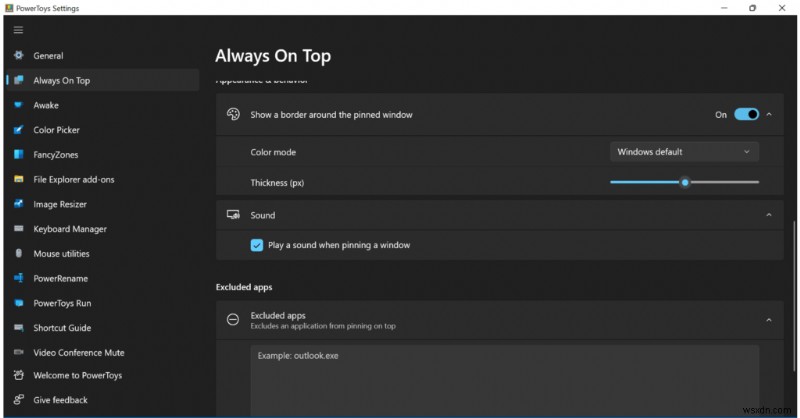Collapse the border settings chevron
This screenshot has height=418, width=800.
pos(769,114)
